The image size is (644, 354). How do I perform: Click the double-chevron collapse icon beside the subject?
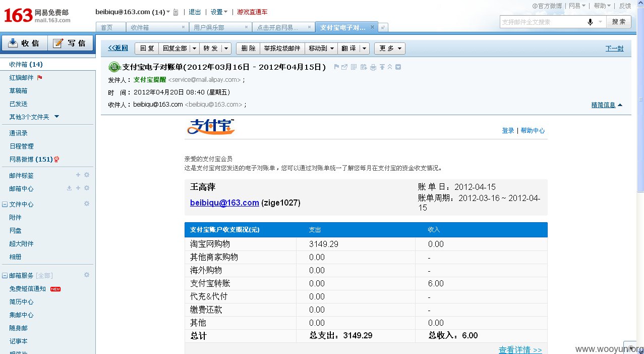click(390, 67)
